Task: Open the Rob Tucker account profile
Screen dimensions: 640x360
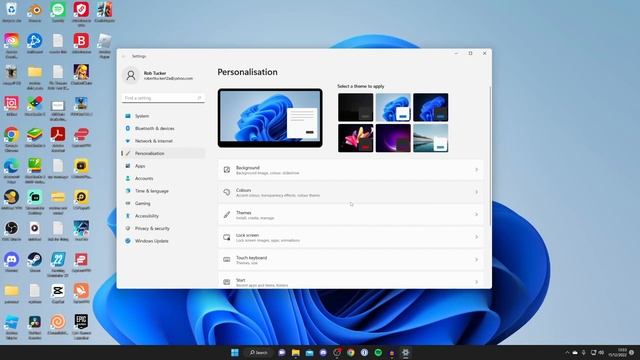Action: coord(159,76)
